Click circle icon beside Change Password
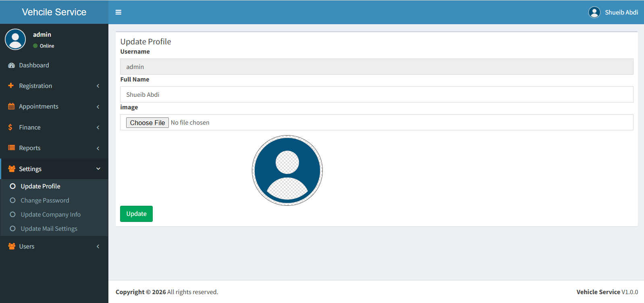Viewport: 644px width, 303px height. [x=12, y=200]
